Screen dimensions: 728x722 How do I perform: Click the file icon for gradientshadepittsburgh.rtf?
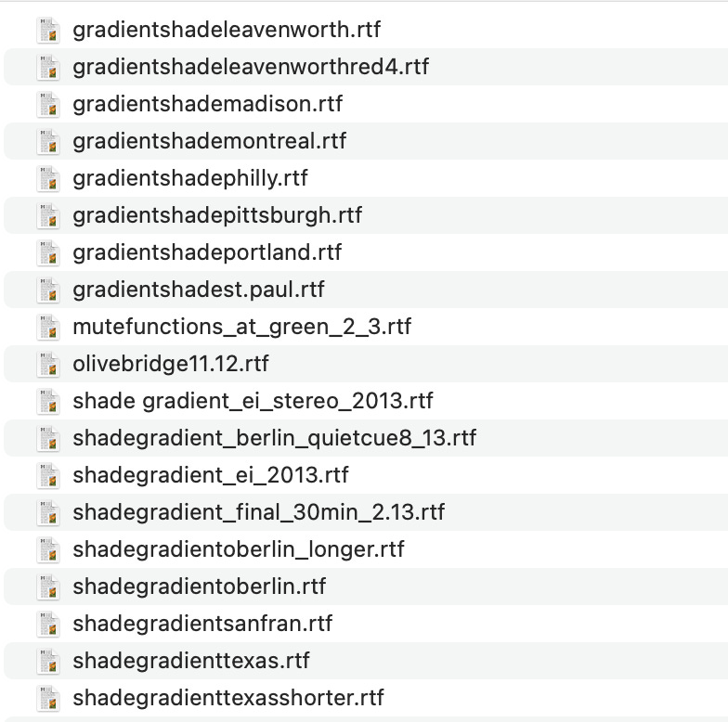(48, 215)
